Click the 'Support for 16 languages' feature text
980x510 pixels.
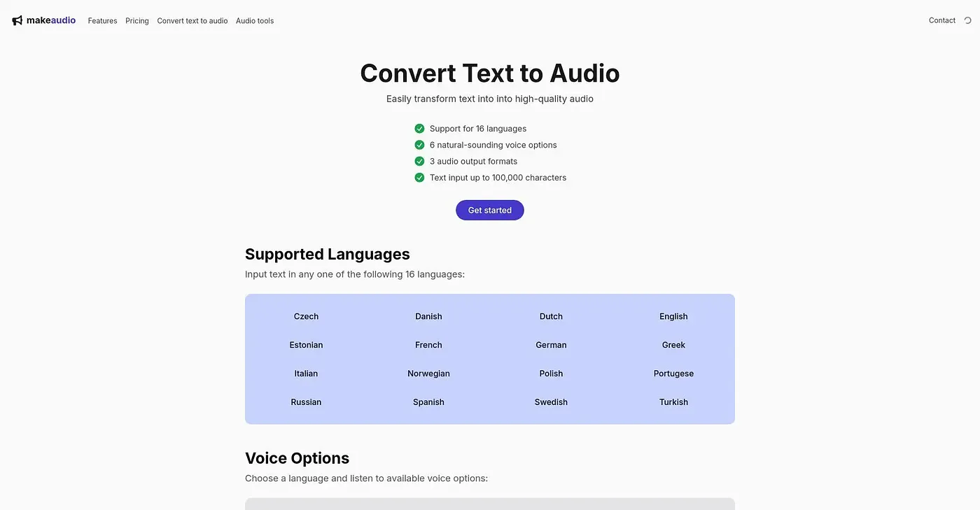point(478,129)
